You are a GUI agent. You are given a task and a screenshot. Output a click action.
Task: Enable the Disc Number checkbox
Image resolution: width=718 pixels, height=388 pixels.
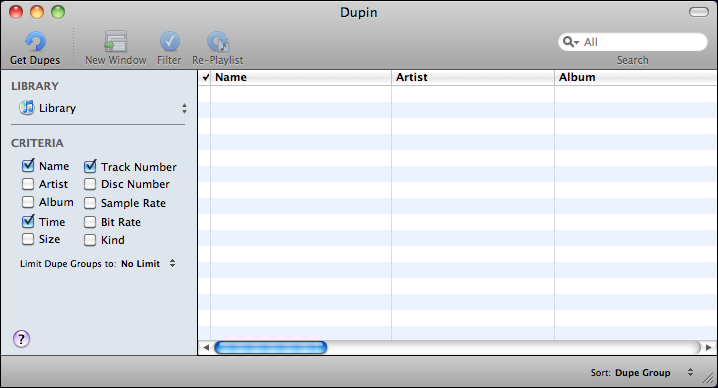[x=90, y=184]
